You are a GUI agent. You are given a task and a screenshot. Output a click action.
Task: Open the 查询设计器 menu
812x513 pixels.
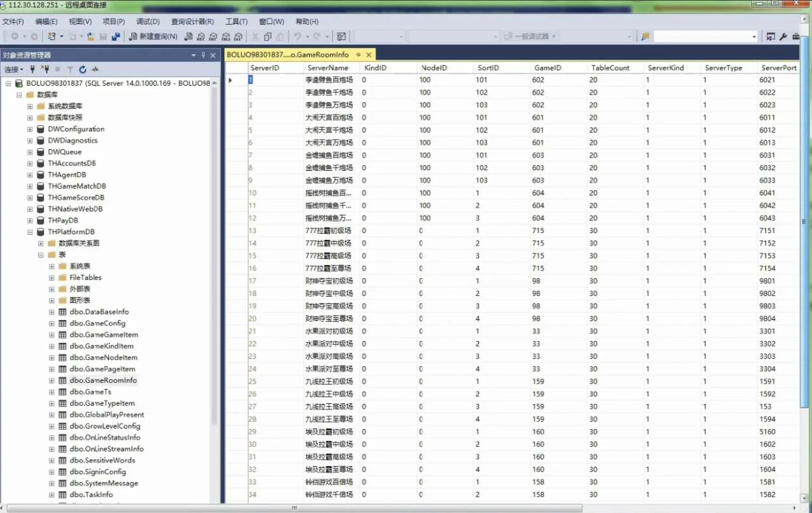point(192,22)
